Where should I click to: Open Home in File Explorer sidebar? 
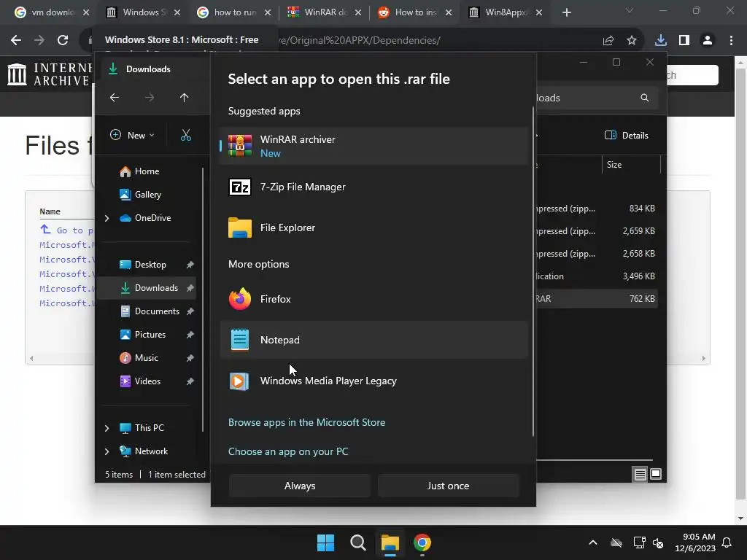(147, 171)
